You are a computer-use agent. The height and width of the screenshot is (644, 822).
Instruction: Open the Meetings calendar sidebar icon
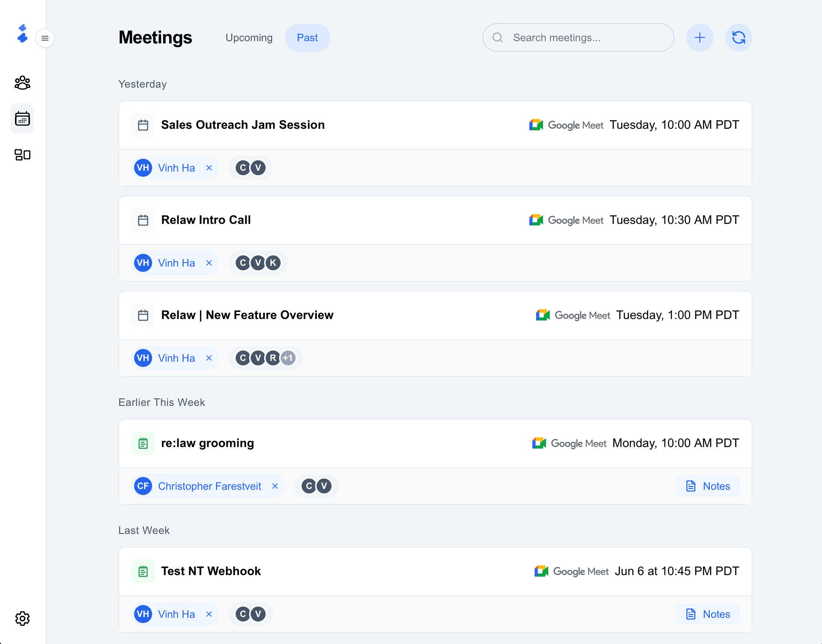(22, 119)
